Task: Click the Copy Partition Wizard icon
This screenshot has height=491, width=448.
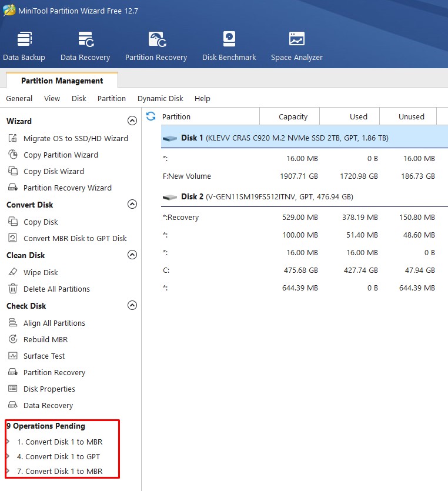Action: point(13,155)
